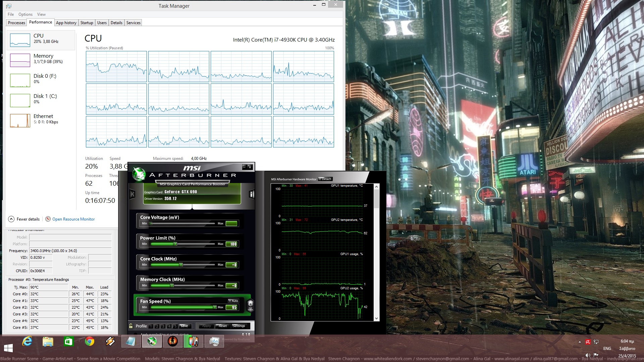Click the profile lock padlock icon
The width and height of the screenshot is (644, 362).
[131, 326]
